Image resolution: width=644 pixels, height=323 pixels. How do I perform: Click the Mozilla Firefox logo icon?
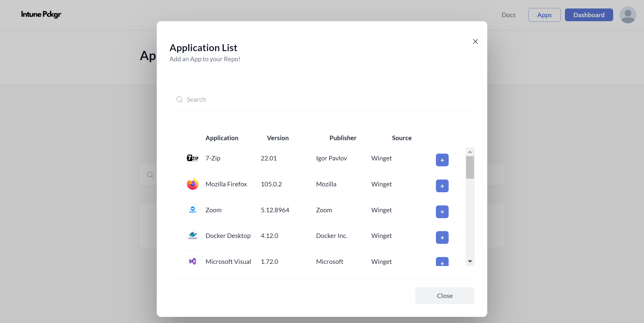click(x=193, y=184)
